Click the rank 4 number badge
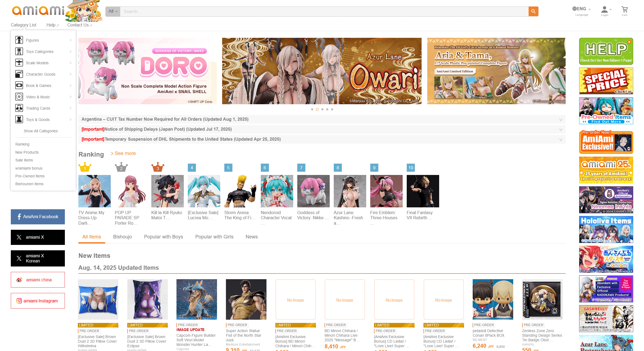Viewport: 644px width, 351px height. [192, 168]
